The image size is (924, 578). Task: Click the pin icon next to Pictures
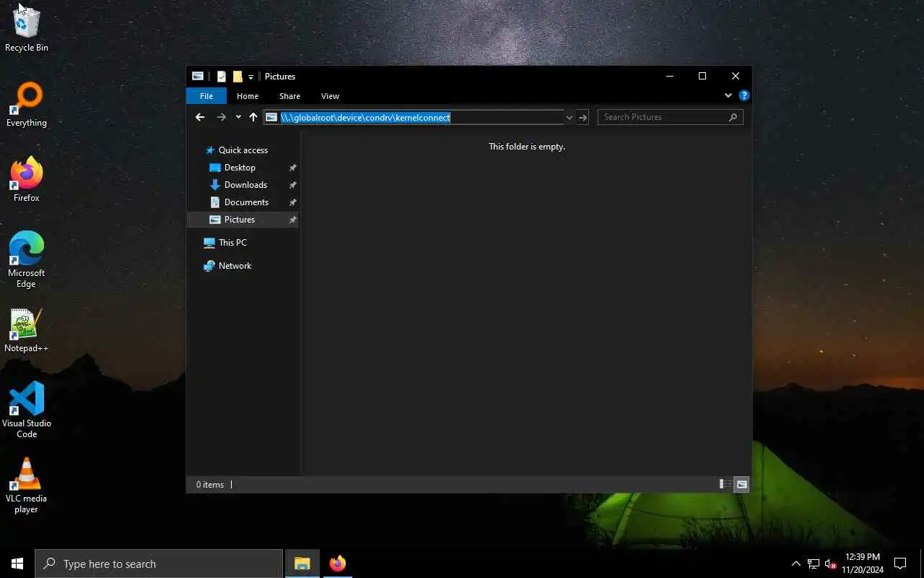(292, 220)
